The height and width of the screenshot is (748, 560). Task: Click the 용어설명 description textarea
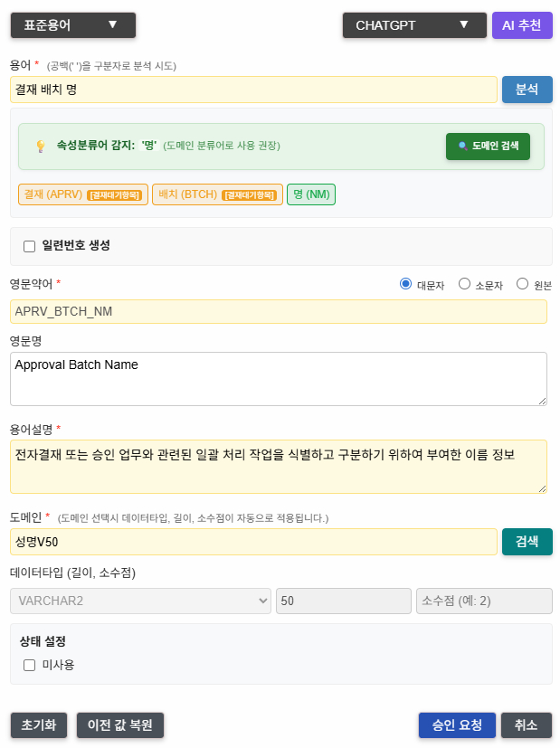point(278,467)
